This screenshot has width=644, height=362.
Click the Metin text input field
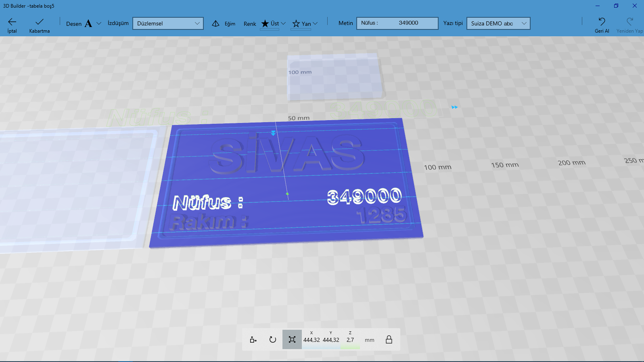click(397, 23)
